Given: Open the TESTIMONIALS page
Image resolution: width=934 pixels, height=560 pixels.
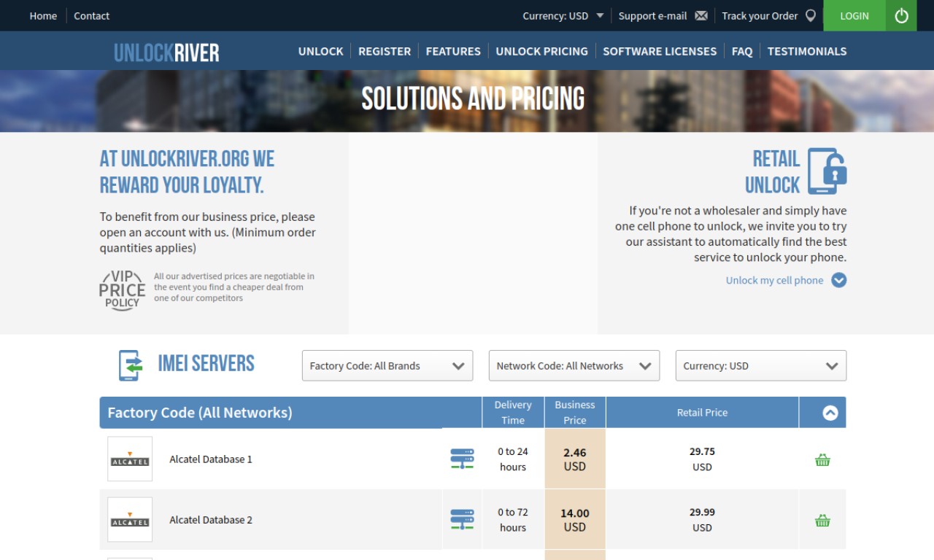Looking at the screenshot, I should 807,51.
